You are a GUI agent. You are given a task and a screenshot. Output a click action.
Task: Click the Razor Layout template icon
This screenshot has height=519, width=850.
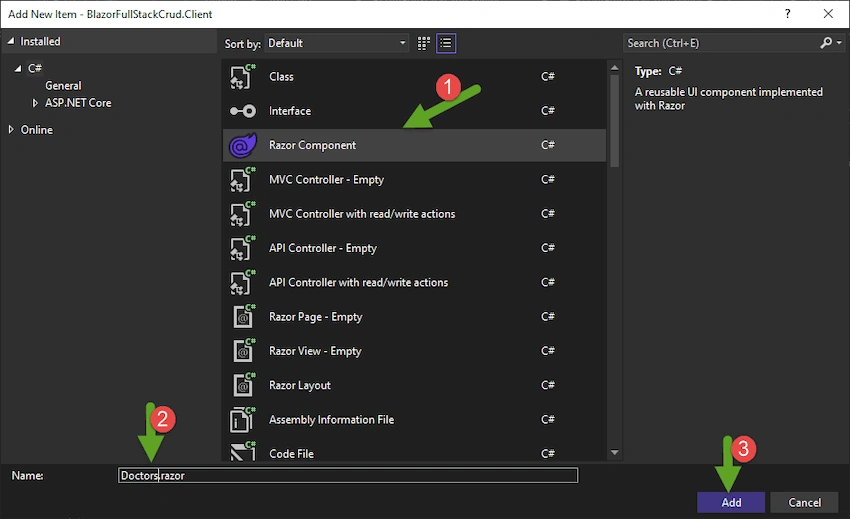243,385
